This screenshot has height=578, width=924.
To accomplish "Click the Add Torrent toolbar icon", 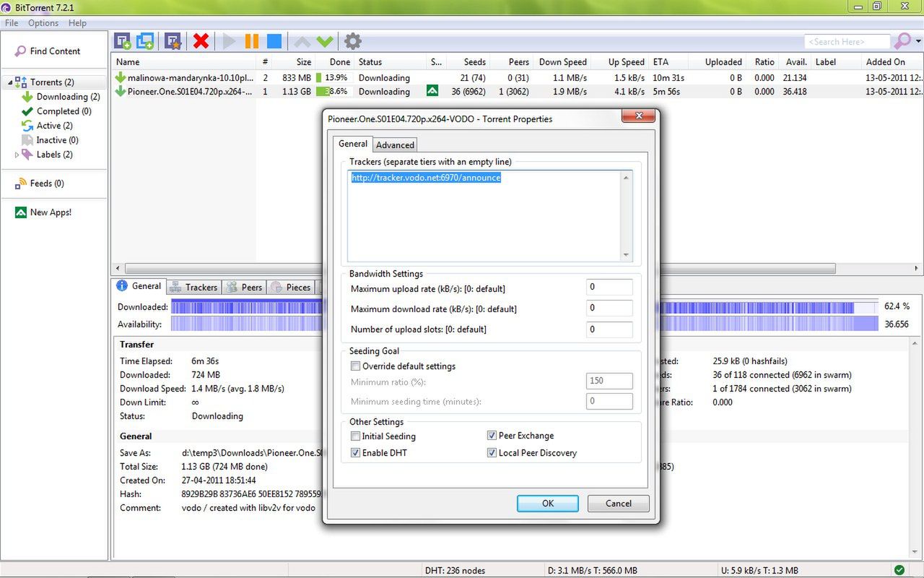I will pyautogui.click(x=123, y=41).
